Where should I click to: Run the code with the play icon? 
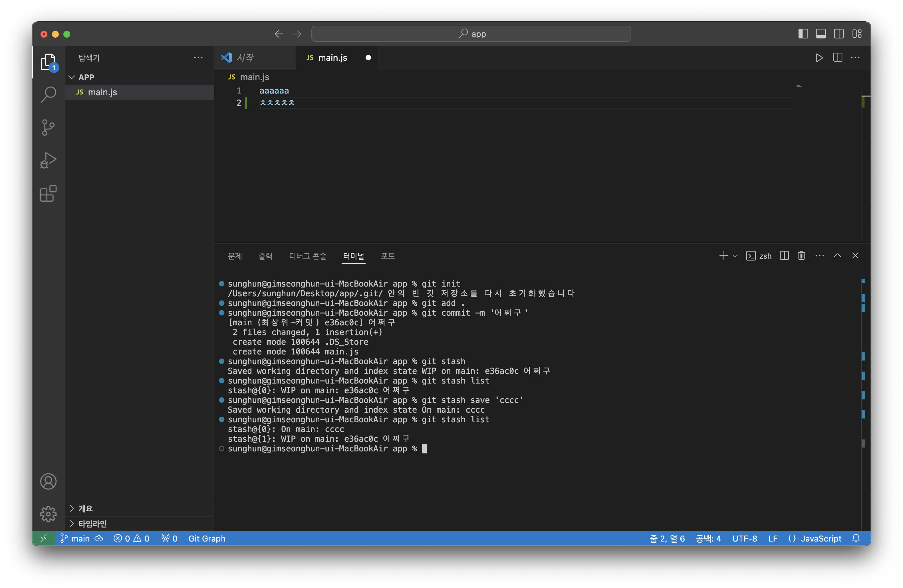pos(819,58)
